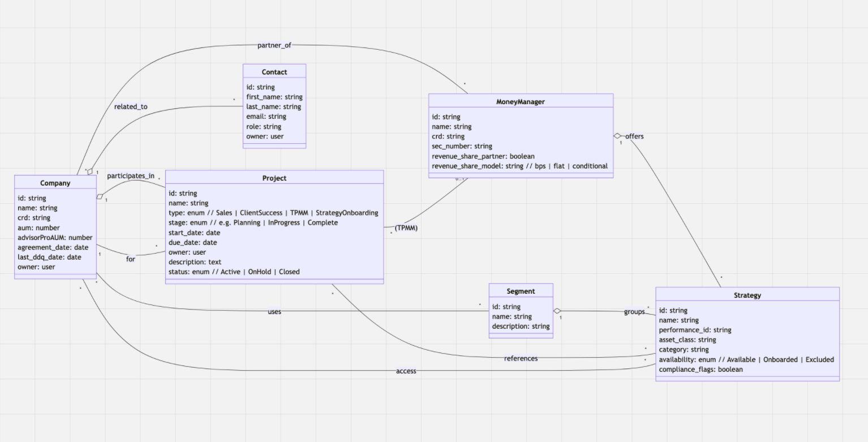Select the Company class header
This screenshot has height=442, width=868.
click(x=55, y=183)
